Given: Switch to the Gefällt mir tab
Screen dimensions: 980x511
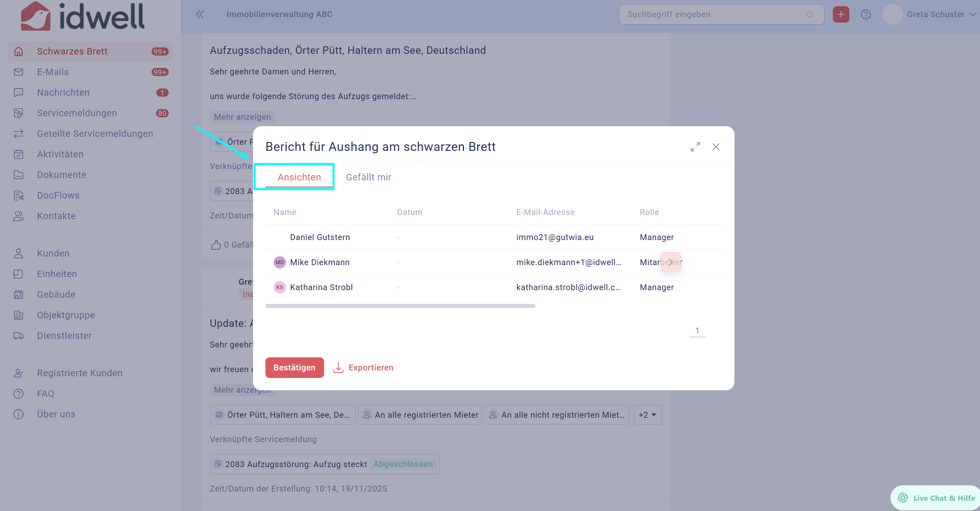Looking at the screenshot, I should (368, 177).
